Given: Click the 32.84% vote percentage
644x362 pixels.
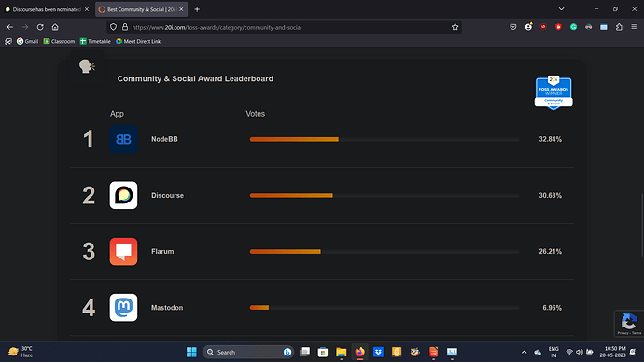Looking at the screenshot, I should 550,139.
